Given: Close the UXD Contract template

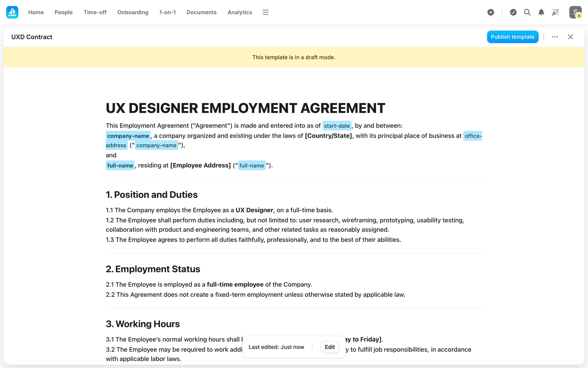Looking at the screenshot, I should pyautogui.click(x=570, y=37).
